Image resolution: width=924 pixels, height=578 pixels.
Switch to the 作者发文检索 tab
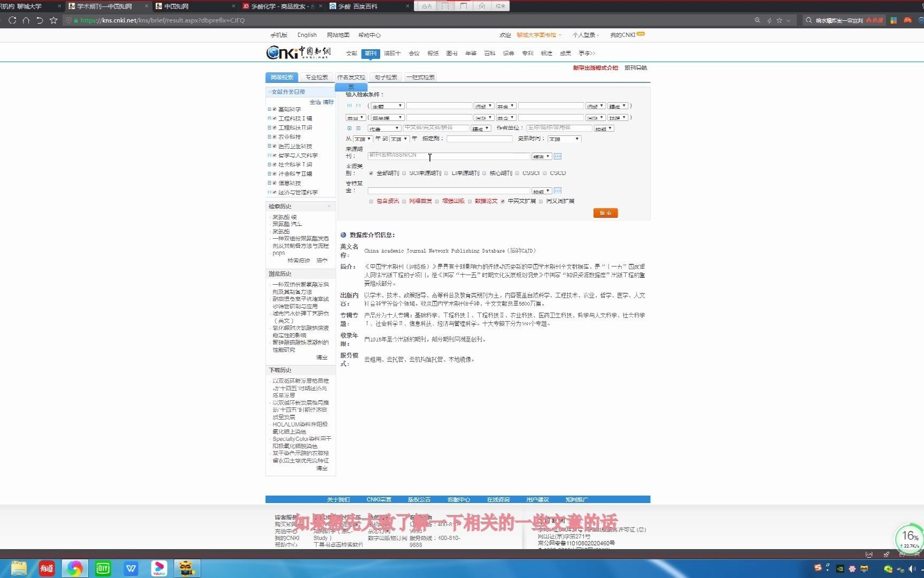(x=351, y=78)
